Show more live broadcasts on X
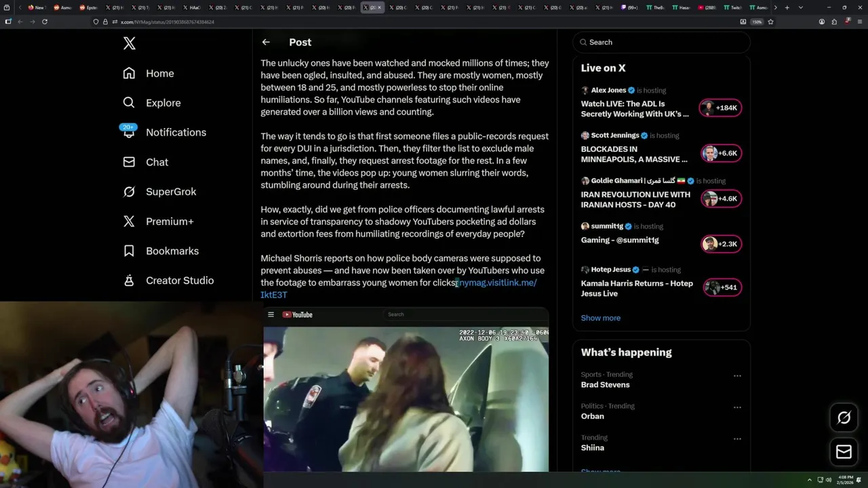Screen dimensions: 868x488 pos(600,318)
